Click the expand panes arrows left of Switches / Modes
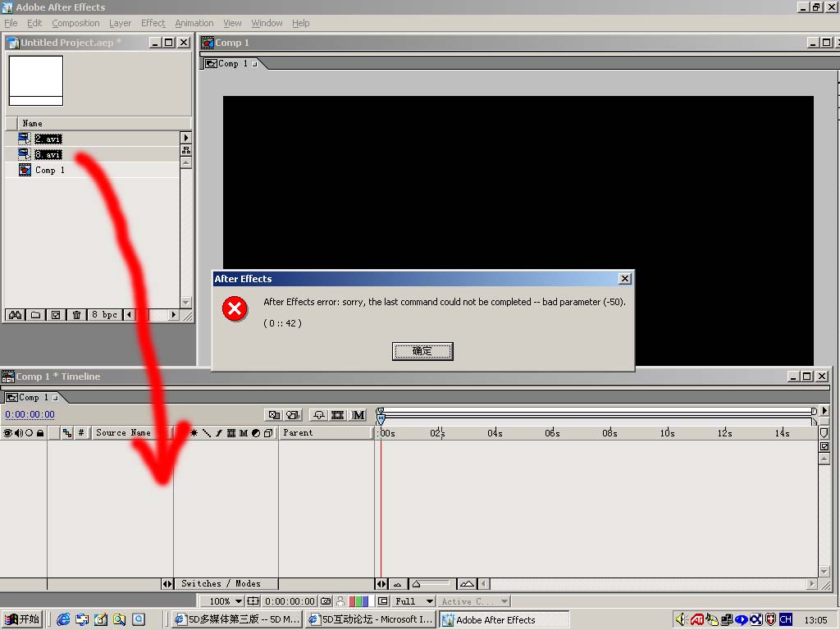840x630 pixels. 167,584
